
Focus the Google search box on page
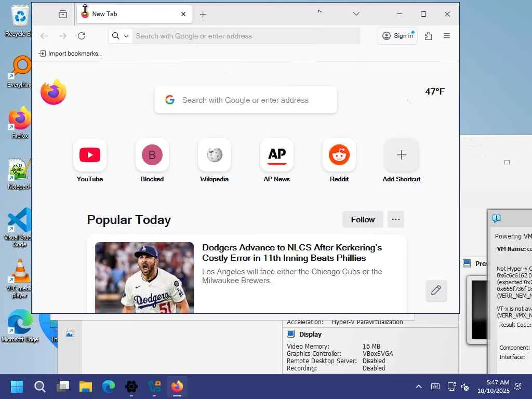pos(246,100)
